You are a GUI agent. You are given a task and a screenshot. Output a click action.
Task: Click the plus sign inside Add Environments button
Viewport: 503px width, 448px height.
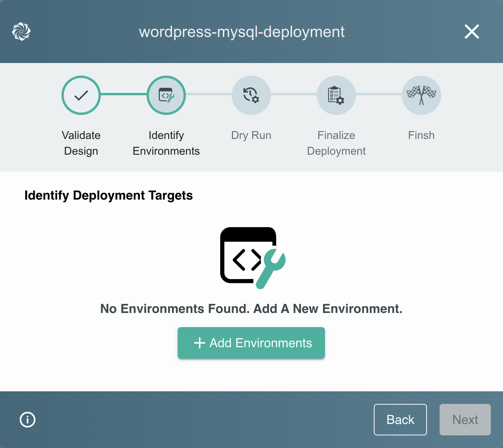(x=199, y=343)
